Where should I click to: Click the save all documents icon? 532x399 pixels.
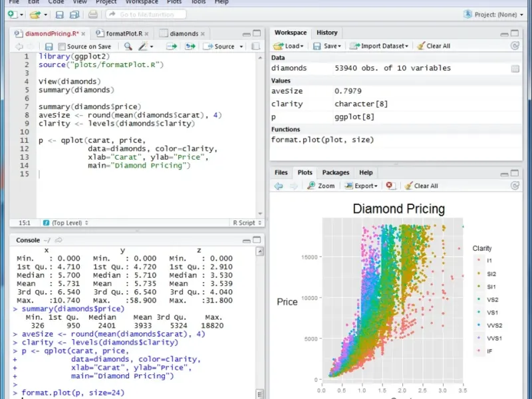pyautogui.click(x=74, y=15)
